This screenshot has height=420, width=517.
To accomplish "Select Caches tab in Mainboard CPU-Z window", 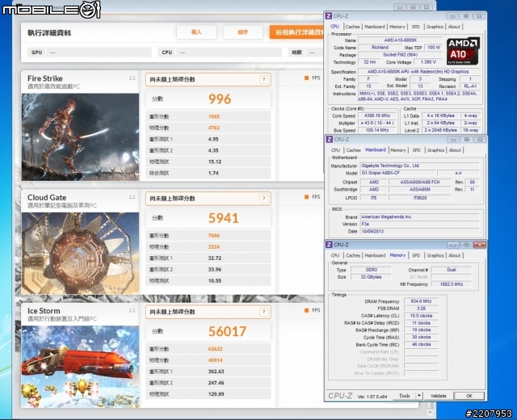I will click(x=354, y=150).
